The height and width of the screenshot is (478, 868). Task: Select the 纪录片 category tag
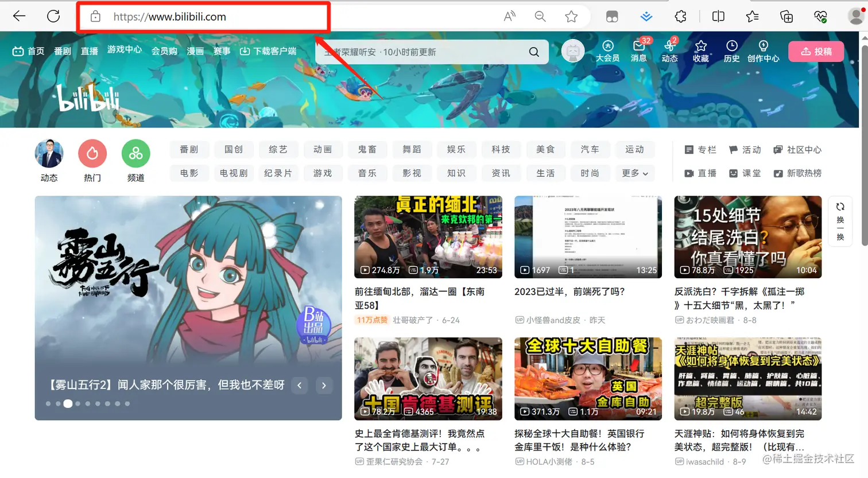tap(278, 173)
